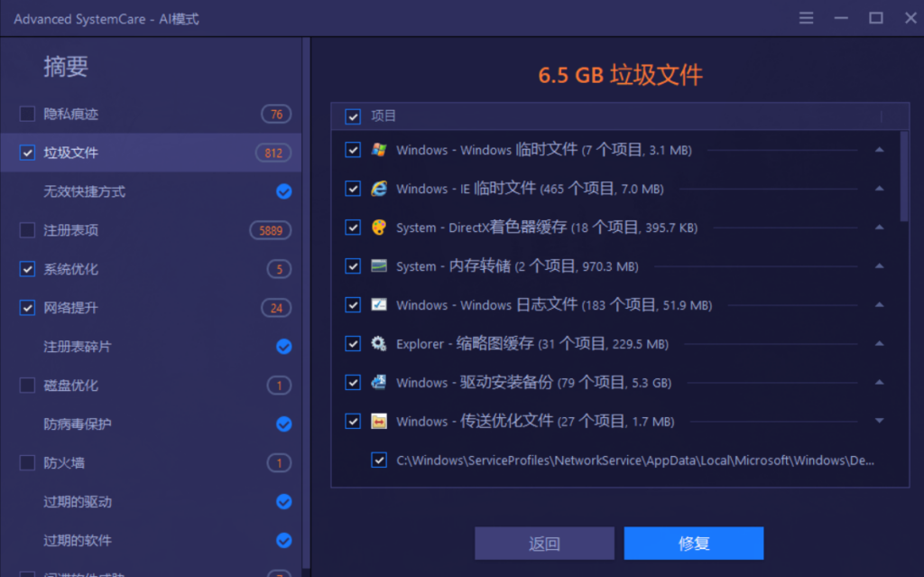
Task: Uncheck the Windows 日志文件 row checkbox
Action: click(353, 305)
